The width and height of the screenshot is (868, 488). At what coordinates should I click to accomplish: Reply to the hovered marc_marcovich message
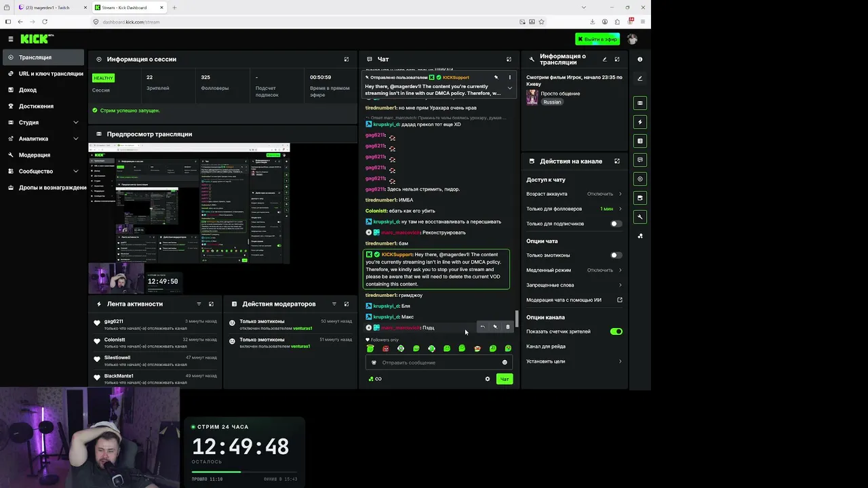point(482,327)
